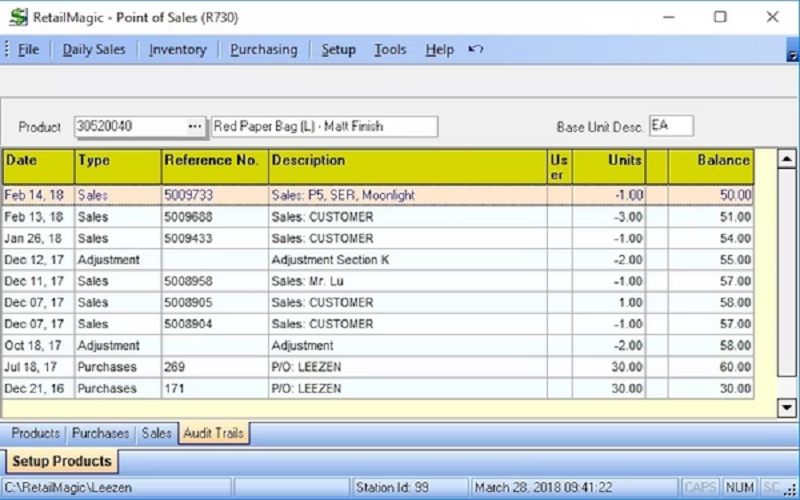800x500 pixels.
Task: Switch to the Purchases tab
Action: tap(100, 433)
